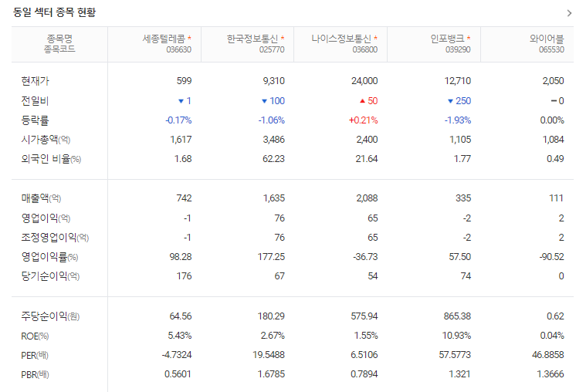Click the current price 599
This screenshot has height=392, width=576.
click(184, 81)
